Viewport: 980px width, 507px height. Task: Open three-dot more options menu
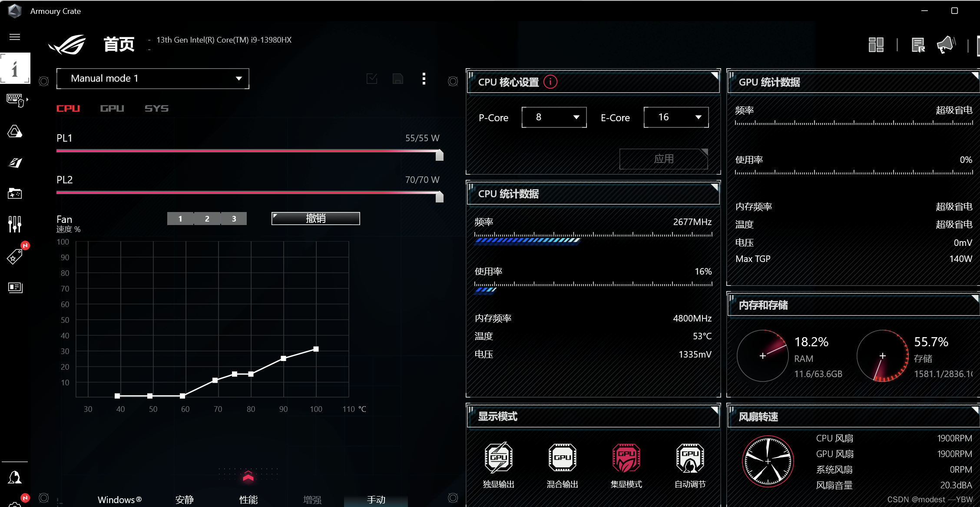424,79
